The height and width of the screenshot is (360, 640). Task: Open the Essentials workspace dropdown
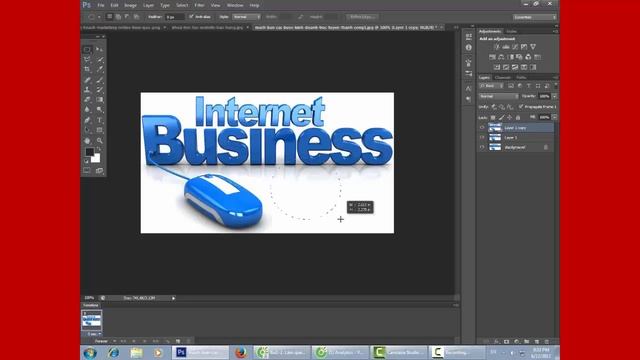pos(535,17)
